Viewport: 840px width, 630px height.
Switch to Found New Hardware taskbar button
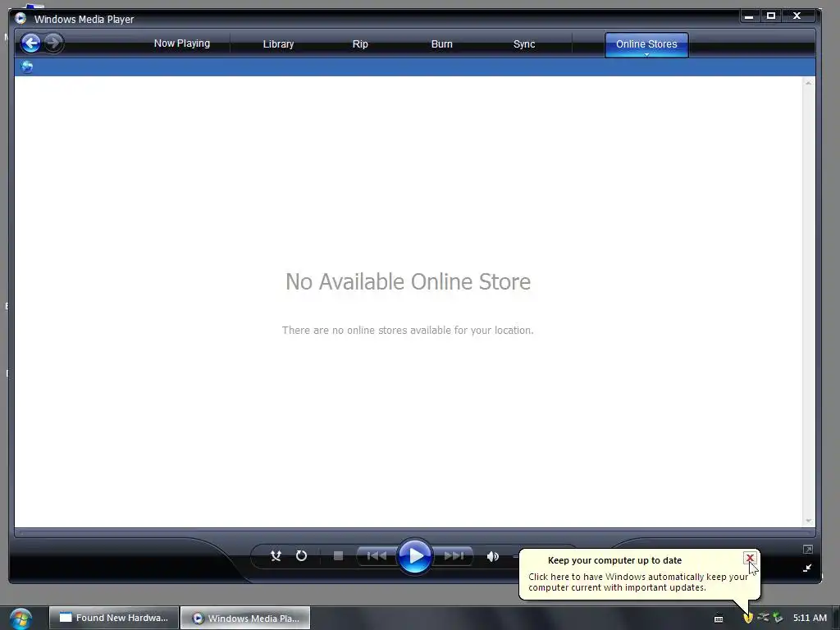tap(113, 618)
